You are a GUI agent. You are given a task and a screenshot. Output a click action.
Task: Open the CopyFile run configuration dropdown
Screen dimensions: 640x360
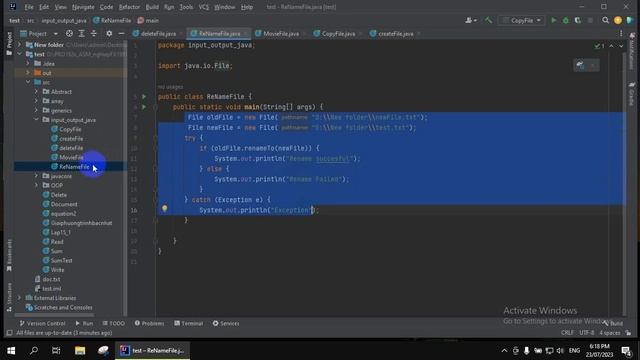pyautogui.click(x=521, y=20)
